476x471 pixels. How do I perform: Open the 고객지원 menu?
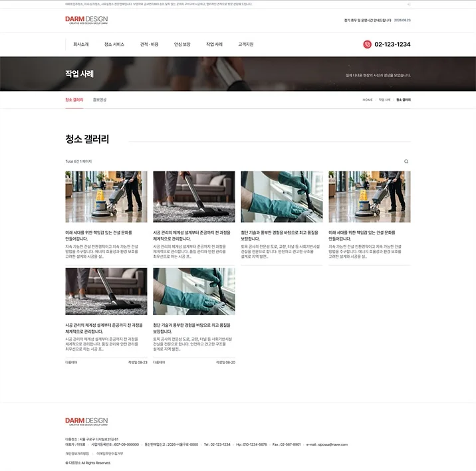[246, 45]
